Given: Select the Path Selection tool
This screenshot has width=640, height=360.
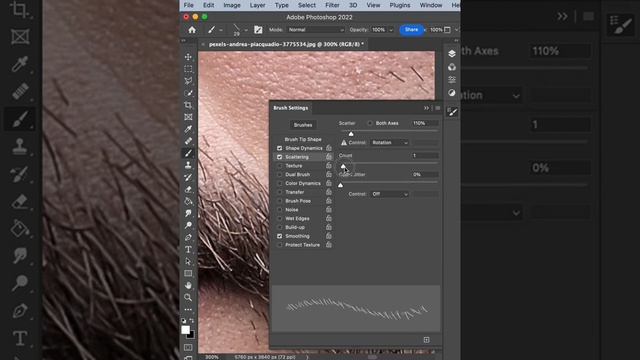Looking at the screenshot, I should (x=188, y=261).
